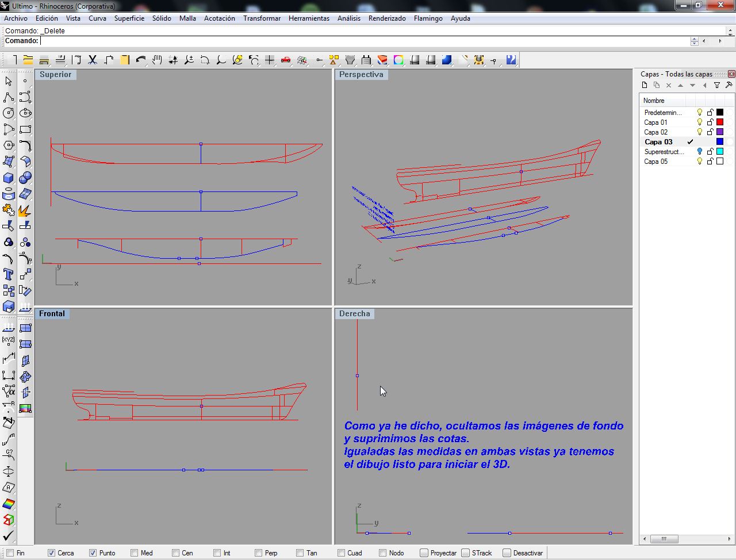Enable the Tan osnap checkbox
736x560 pixels.
coord(300,553)
